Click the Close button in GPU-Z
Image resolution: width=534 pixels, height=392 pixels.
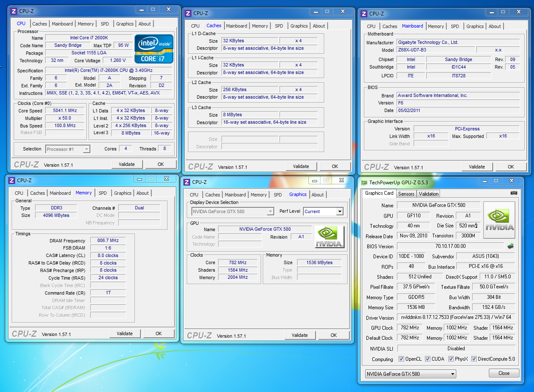(504, 373)
